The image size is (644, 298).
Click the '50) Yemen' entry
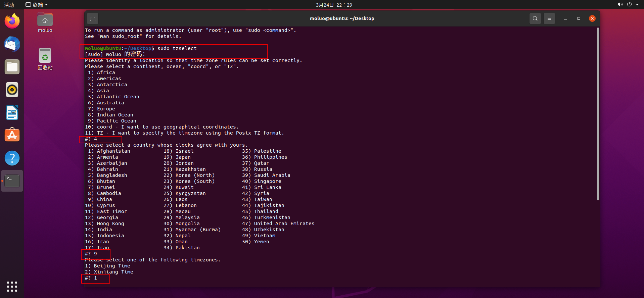(256, 242)
